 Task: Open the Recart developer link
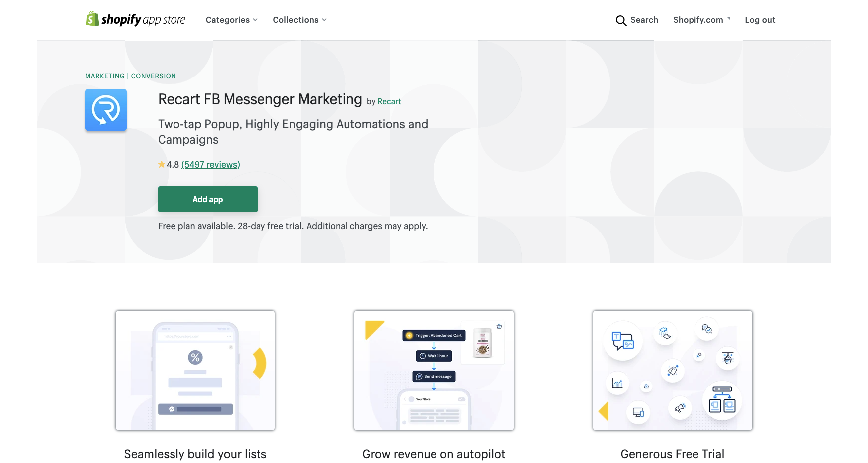389,101
